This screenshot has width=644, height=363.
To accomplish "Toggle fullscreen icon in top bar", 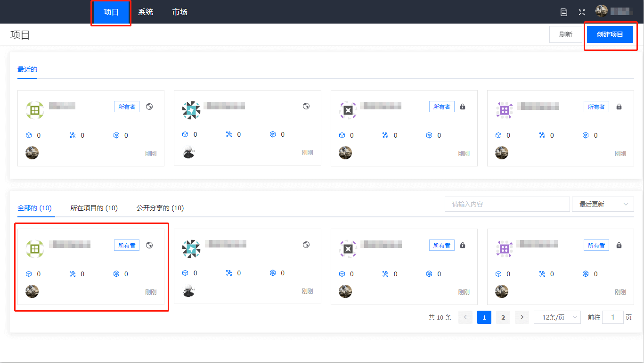I will pos(582,12).
